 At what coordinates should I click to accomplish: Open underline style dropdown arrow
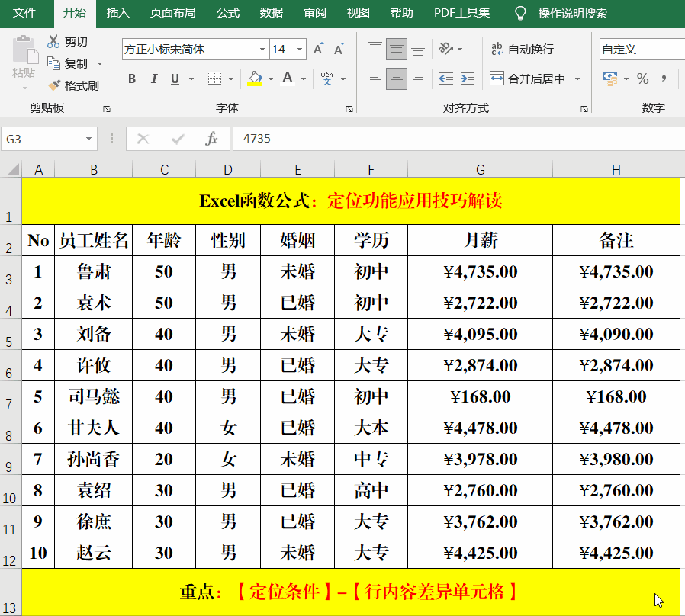191,79
